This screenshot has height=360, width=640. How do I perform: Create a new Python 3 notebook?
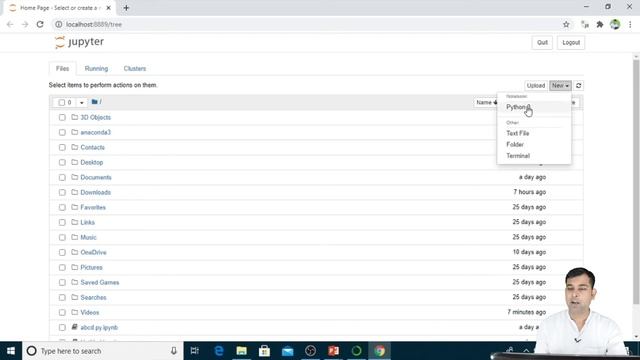(534, 107)
